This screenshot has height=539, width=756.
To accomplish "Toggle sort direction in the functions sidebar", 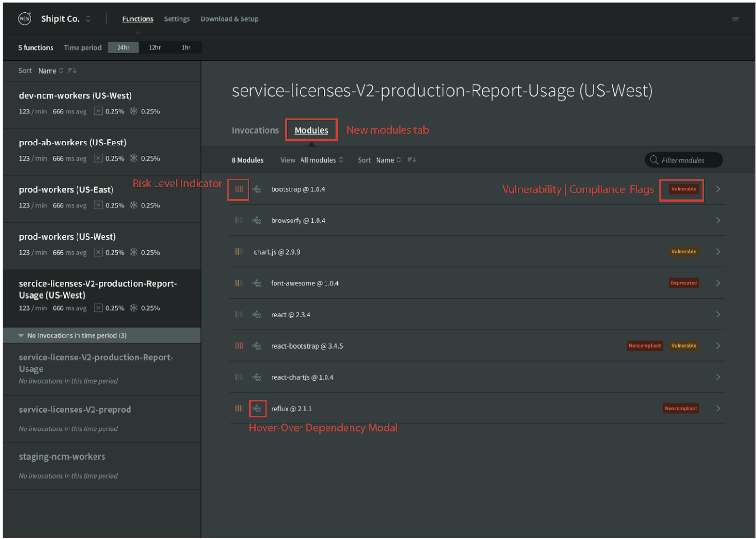I will tap(72, 71).
